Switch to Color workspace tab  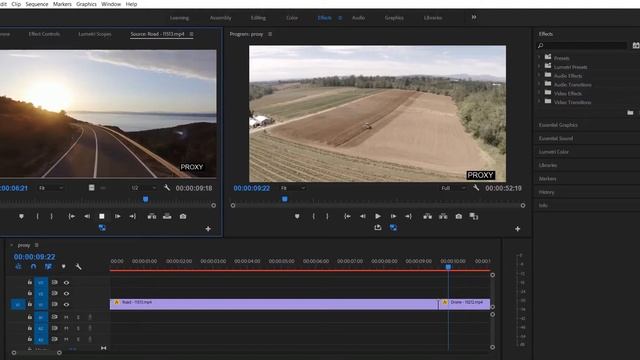pyautogui.click(x=292, y=18)
